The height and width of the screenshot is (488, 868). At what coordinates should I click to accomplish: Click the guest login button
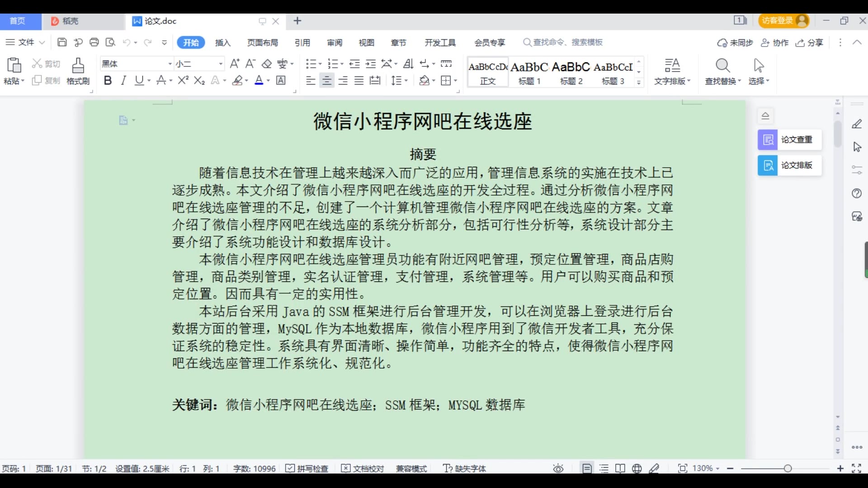point(784,20)
